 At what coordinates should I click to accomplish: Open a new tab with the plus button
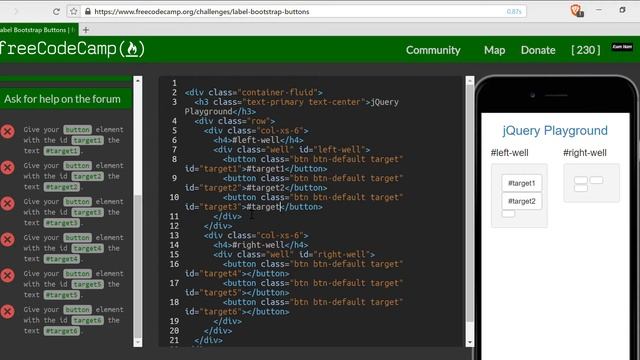(86, 30)
